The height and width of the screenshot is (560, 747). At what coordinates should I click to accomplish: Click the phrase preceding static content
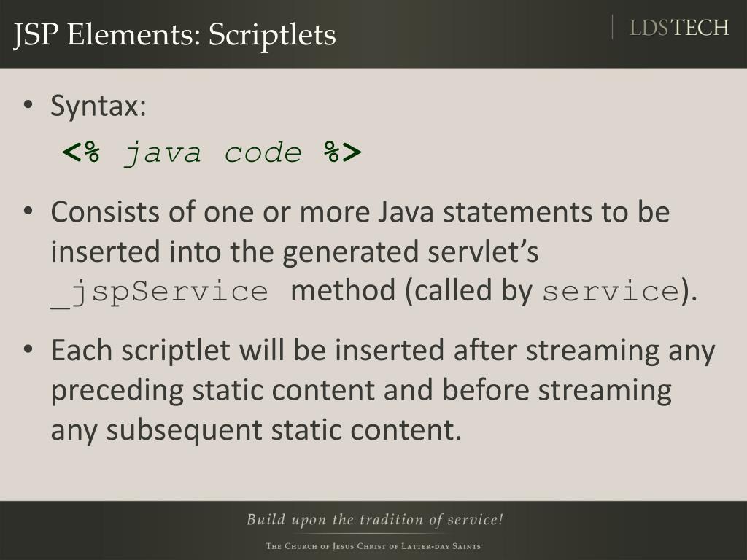[212, 391]
